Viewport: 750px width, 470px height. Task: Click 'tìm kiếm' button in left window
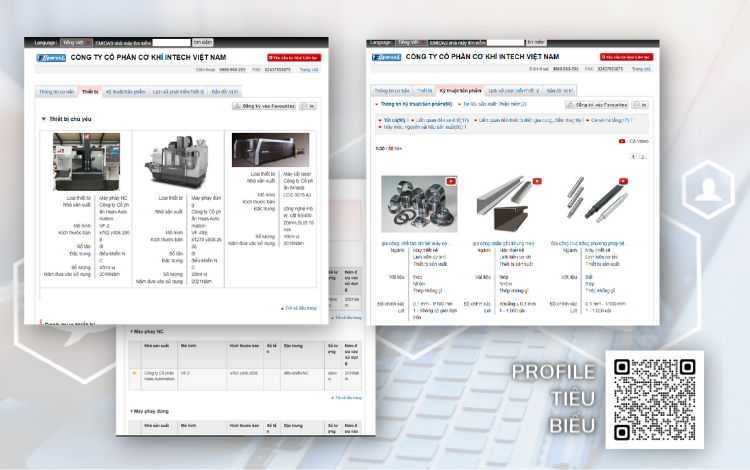click(x=203, y=43)
